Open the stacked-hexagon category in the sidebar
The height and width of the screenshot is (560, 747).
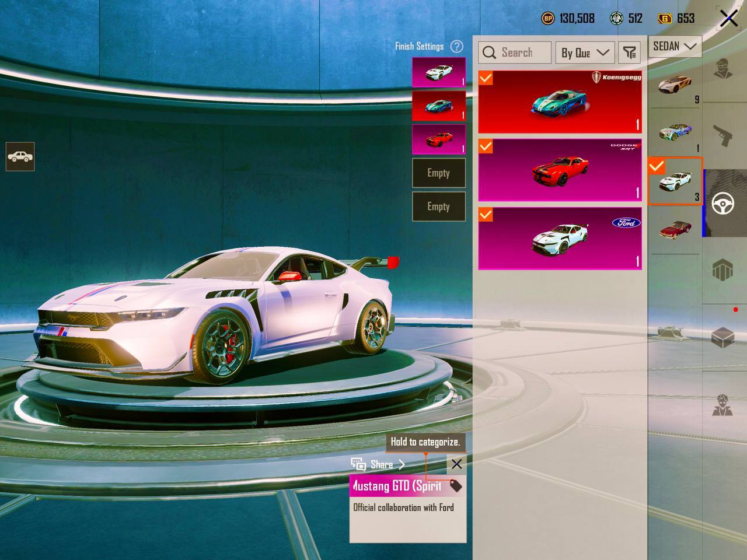722,270
